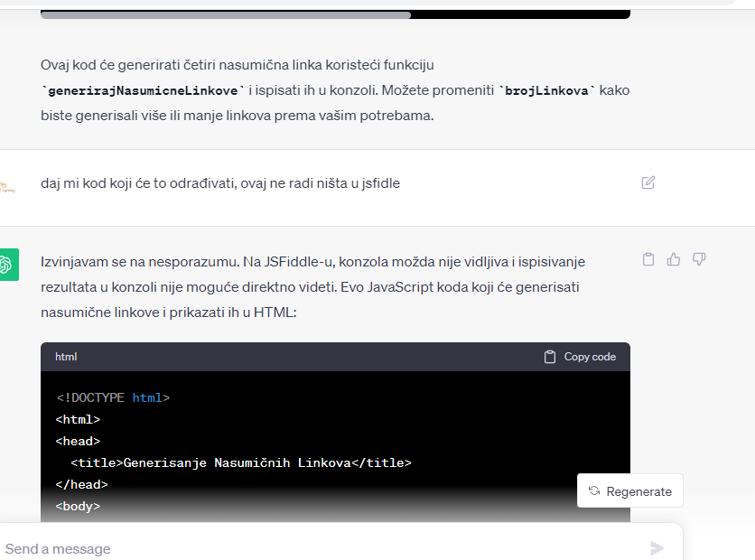Click the send message arrow icon
This screenshot has height=560, width=755.
pos(657,548)
